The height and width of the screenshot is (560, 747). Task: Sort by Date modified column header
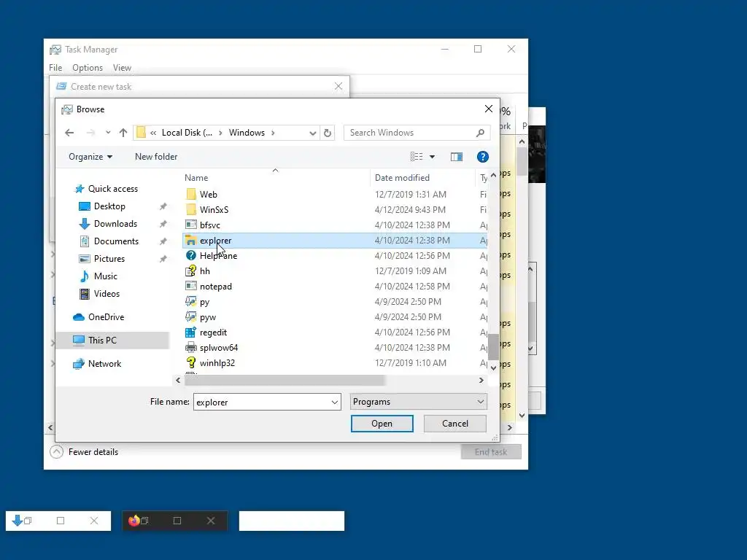coord(402,178)
